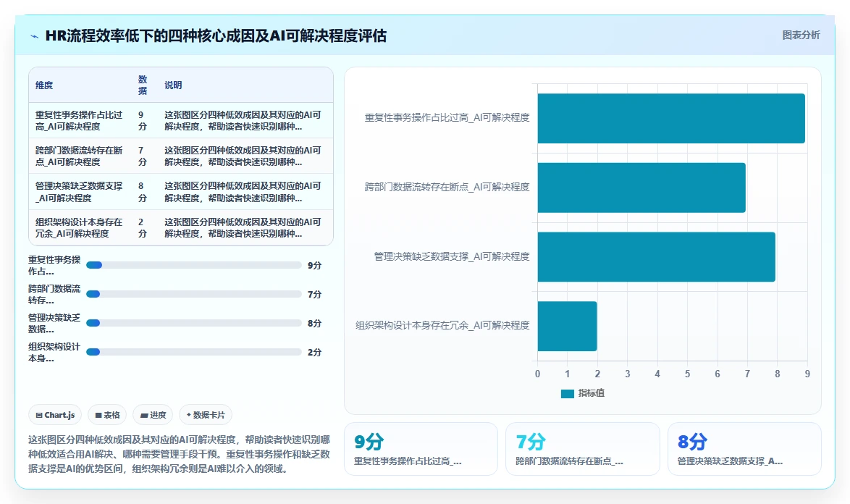This screenshot has width=850, height=504.
Task: Click y-axis label 管理决策缺乏数据支撑_AI可解决程度
Action: (x=452, y=256)
